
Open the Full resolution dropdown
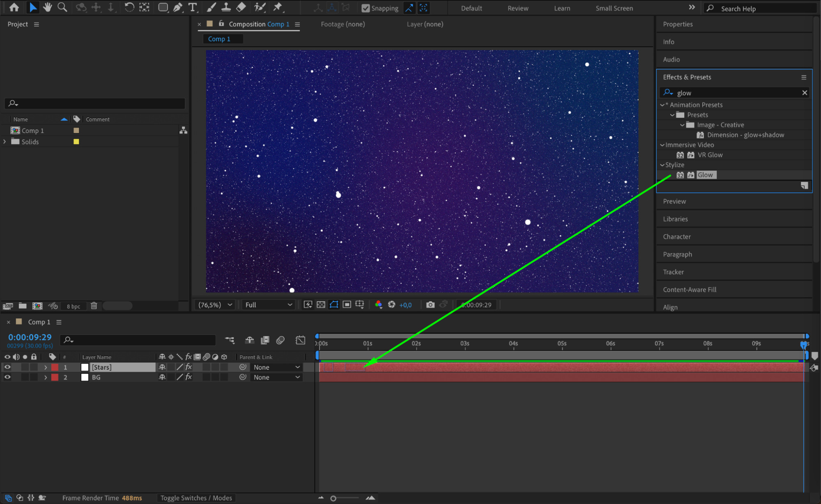coord(269,305)
